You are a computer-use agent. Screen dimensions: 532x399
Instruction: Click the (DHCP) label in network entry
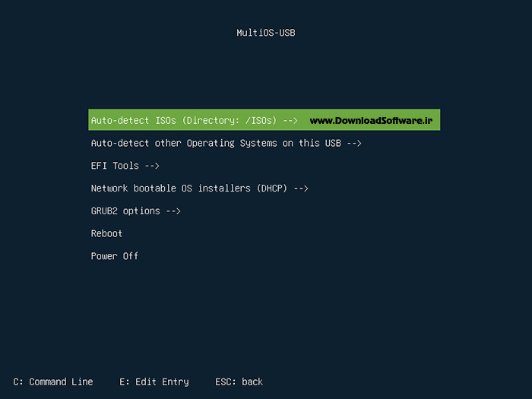[272, 188]
